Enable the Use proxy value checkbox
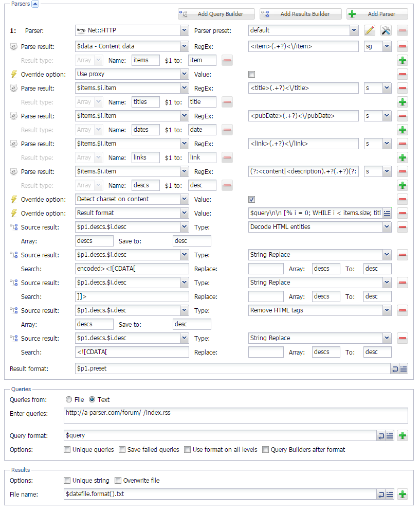Viewport: 420px width, 510px height. 251,74
